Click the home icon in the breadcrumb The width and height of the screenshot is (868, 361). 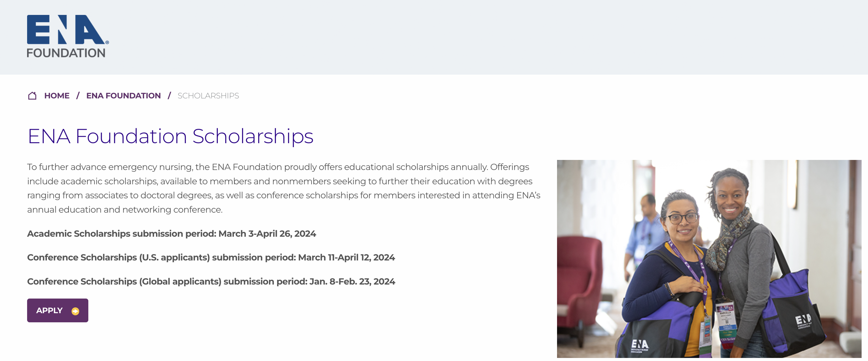tap(32, 95)
